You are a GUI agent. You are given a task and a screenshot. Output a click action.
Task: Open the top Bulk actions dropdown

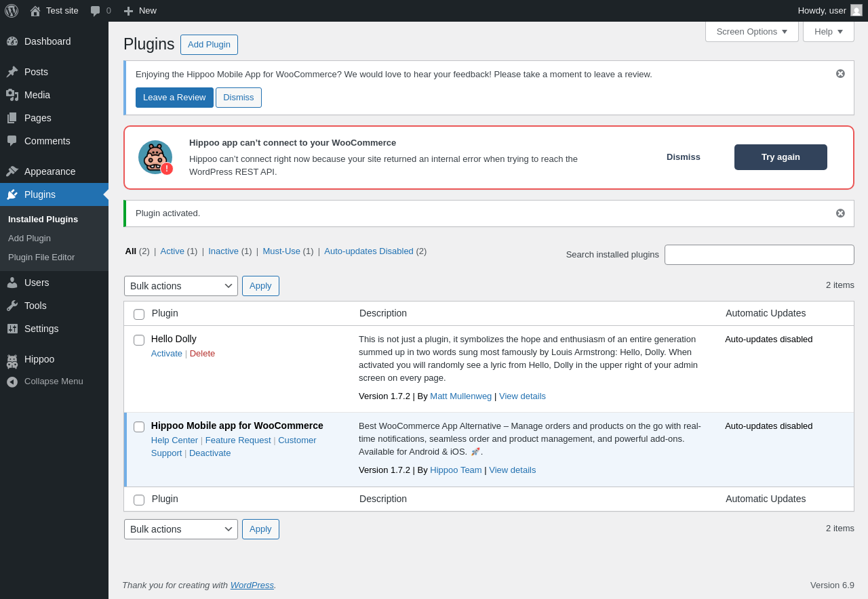tap(181, 286)
